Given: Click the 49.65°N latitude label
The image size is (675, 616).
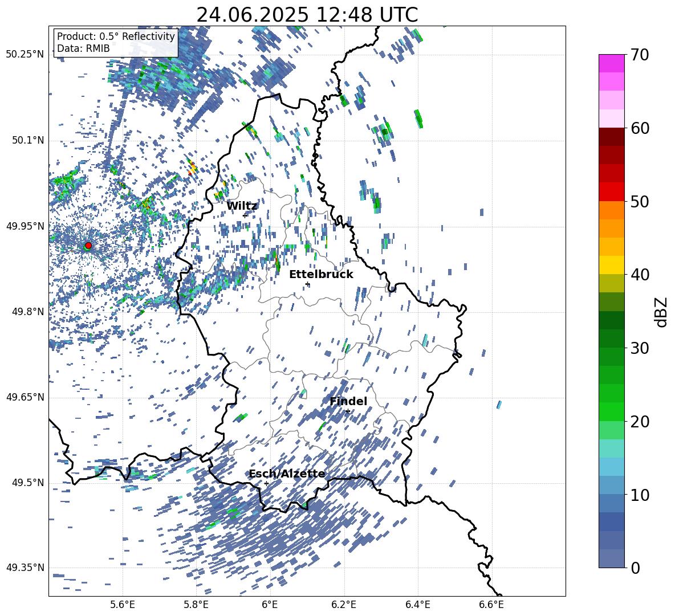Looking at the screenshot, I should pos(25,397).
